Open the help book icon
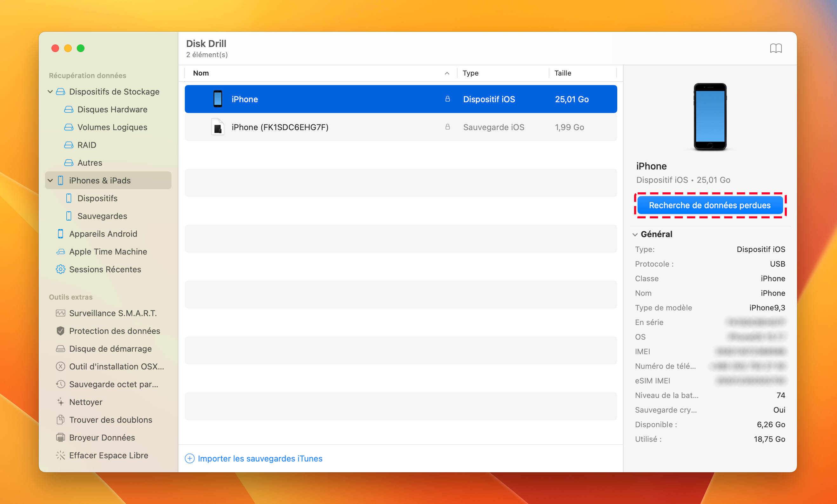Screen dimensions: 837x504 (x=775, y=48)
